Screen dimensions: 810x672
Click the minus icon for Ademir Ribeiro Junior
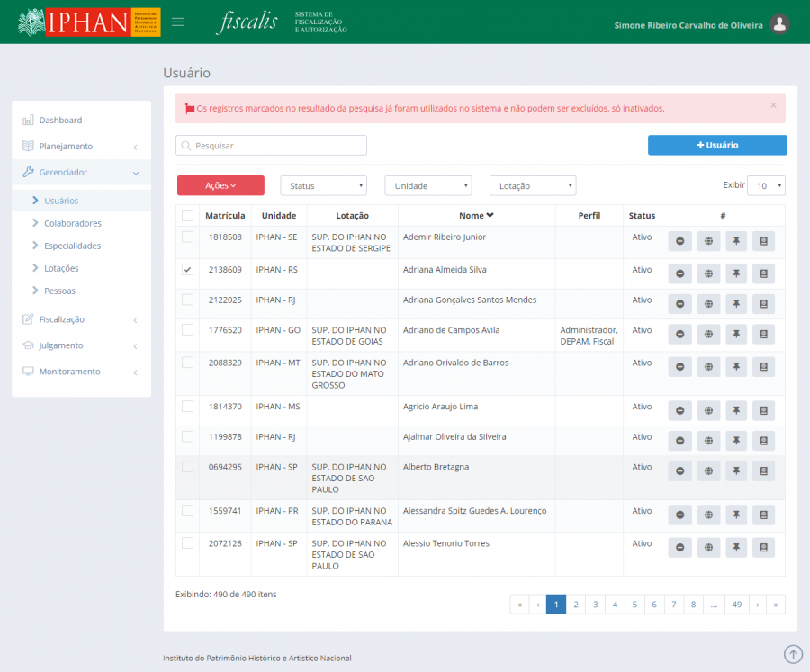coord(680,241)
